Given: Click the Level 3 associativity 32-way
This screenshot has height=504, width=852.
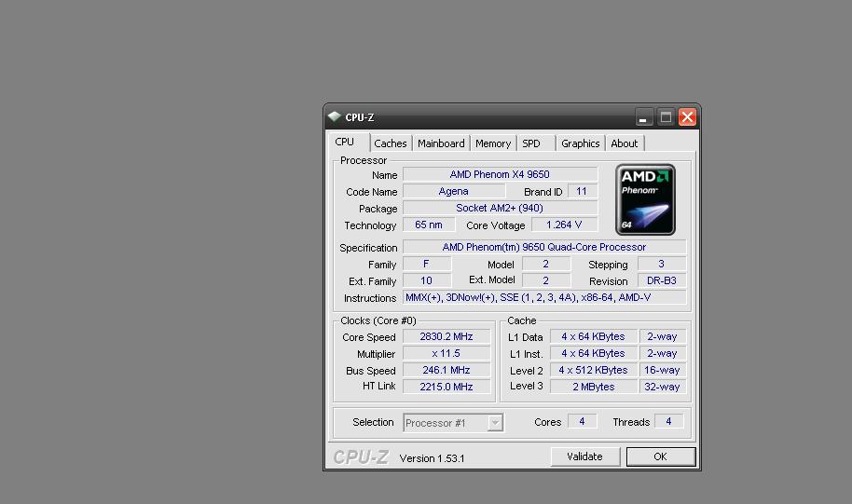Looking at the screenshot, I should pos(663,387).
